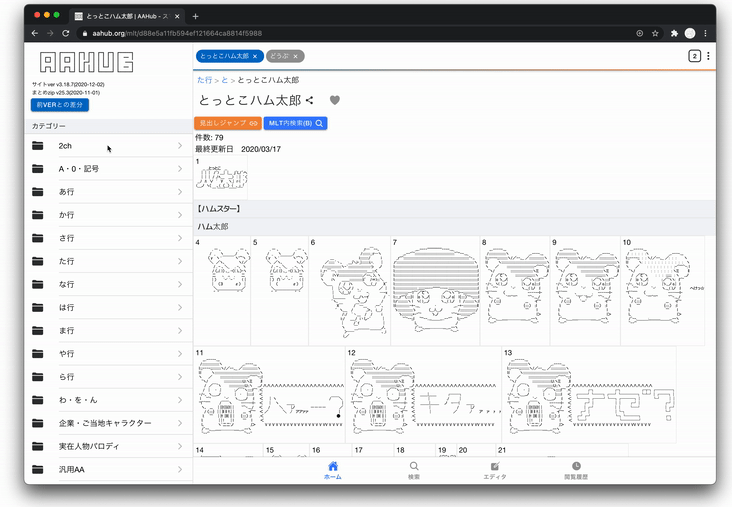Click the MLT内検索(B) button
Image resolution: width=732 pixels, height=507 pixels.
click(x=296, y=123)
